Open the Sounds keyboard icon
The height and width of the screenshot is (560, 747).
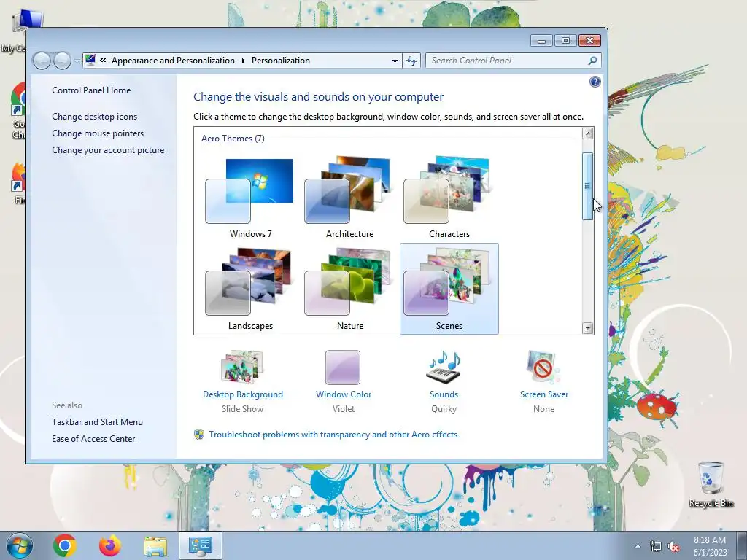pyautogui.click(x=444, y=367)
